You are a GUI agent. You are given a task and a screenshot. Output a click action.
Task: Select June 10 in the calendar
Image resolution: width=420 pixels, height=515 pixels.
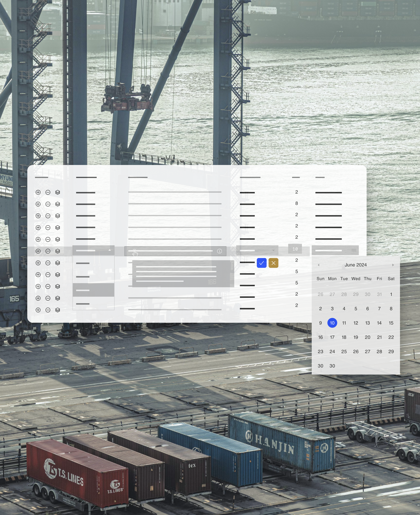click(332, 323)
